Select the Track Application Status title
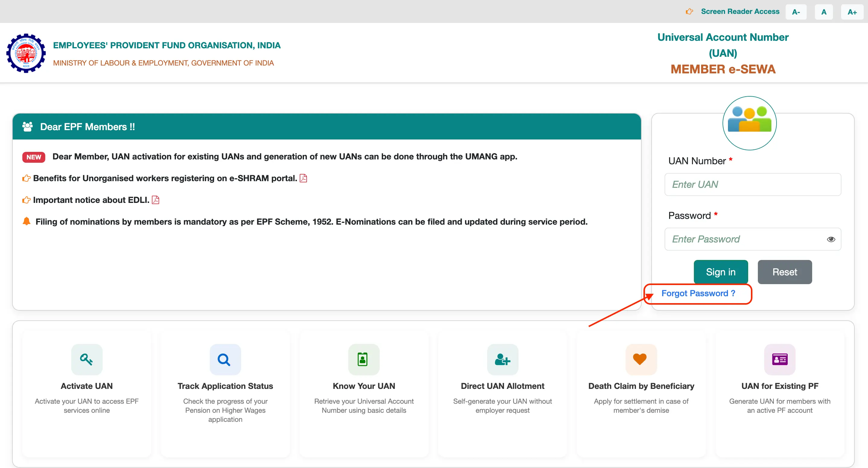868x468 pixels. point(225,386)
